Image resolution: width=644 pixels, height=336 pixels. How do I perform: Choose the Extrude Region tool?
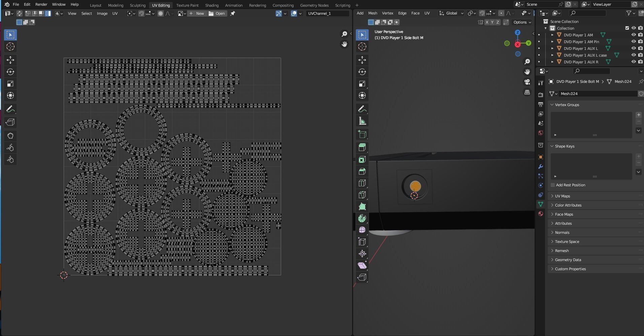pos(362,147)
